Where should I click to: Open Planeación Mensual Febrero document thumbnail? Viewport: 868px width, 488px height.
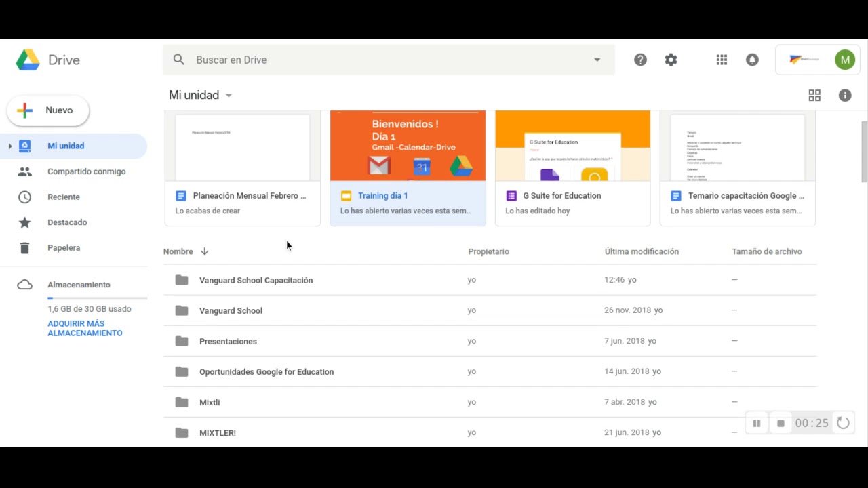(243, 146)
